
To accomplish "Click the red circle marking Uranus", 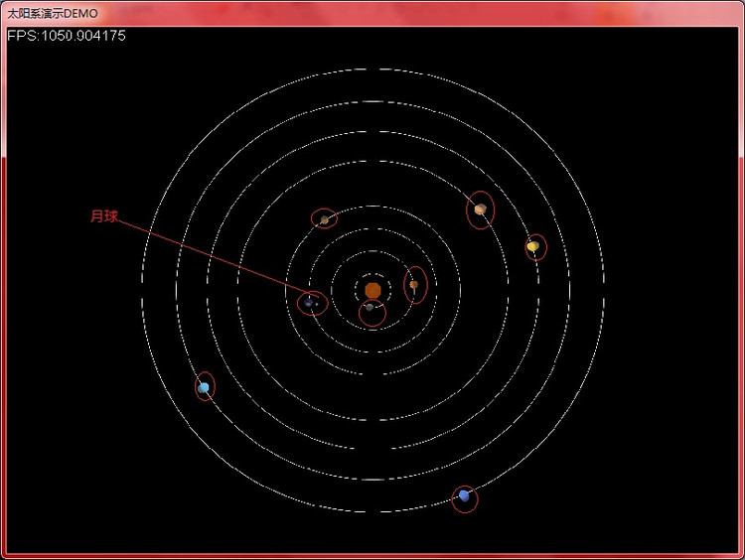I will pos(196,385).
